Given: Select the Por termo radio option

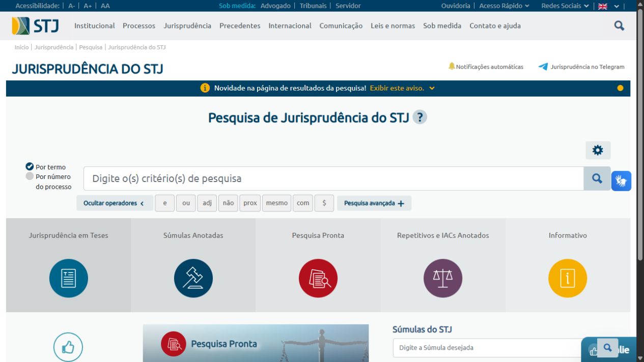Looking at the screenshot, I should [30, 167].
